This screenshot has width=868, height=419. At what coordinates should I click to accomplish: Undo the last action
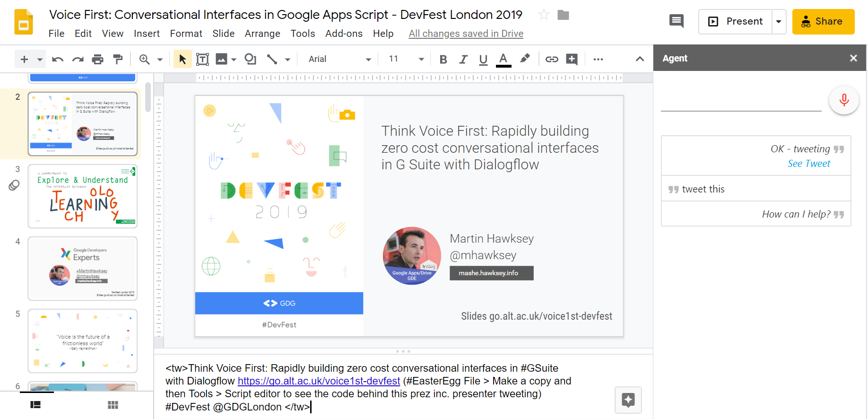[x=58, y=59]
